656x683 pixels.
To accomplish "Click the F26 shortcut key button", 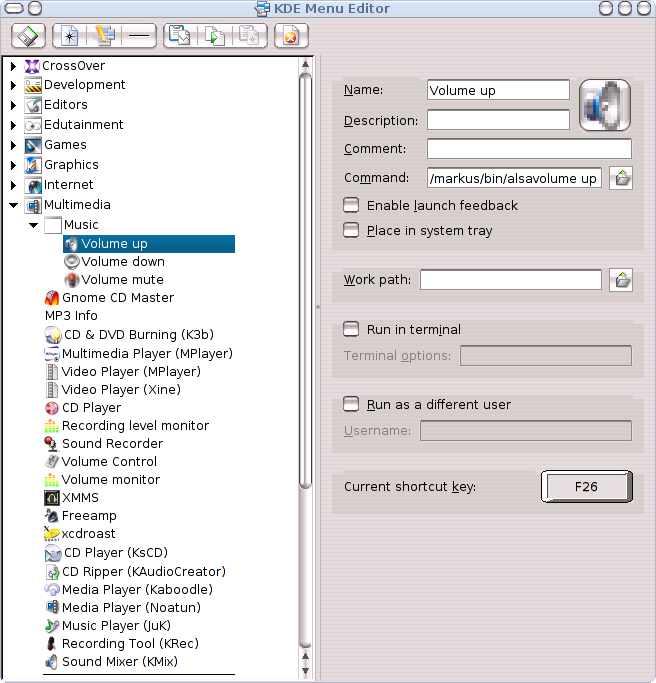I will click(586, 487).
